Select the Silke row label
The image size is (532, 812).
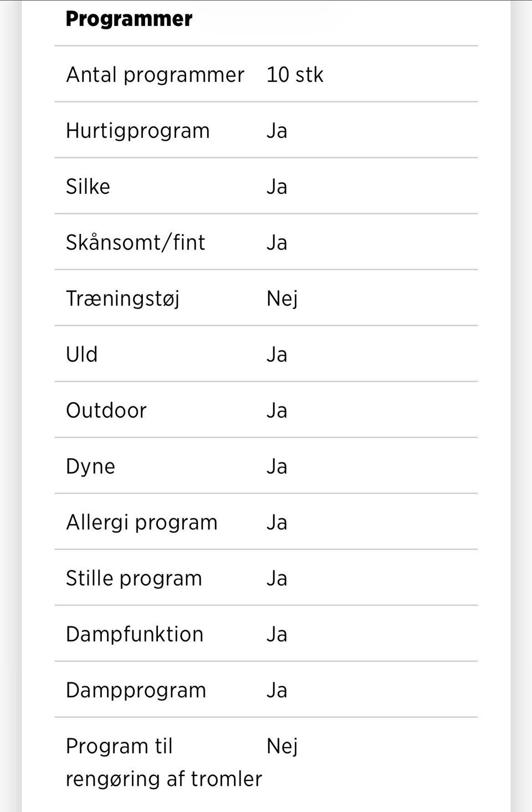tap(88, 187)
